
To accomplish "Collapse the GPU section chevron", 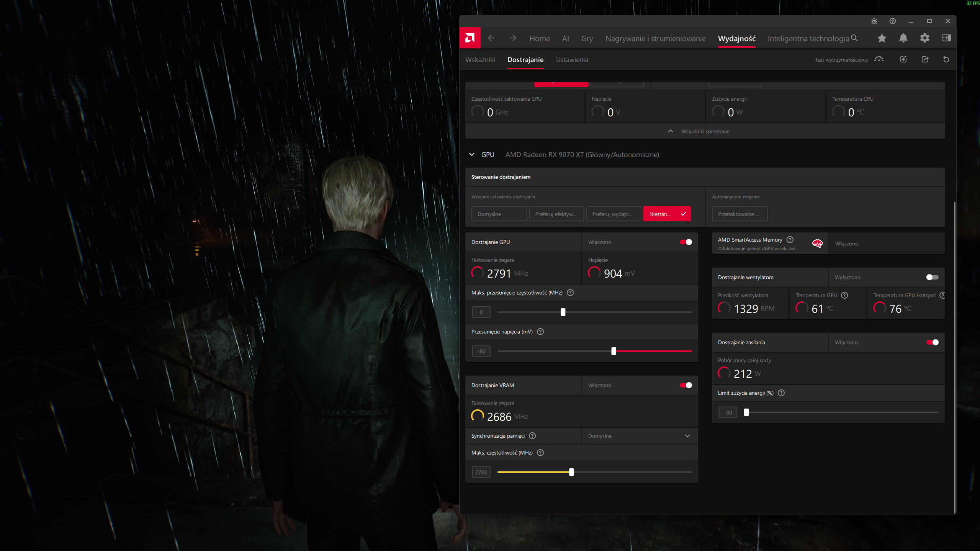I will tap(472, 154).
